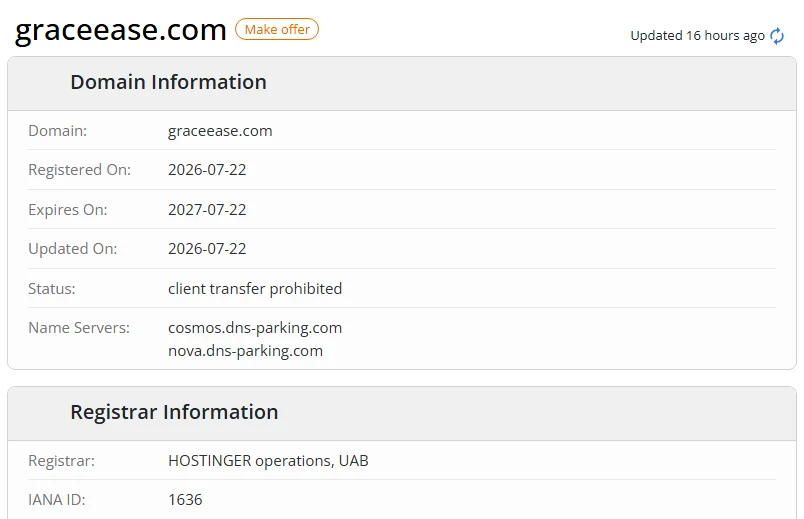The width and height of the screenshot is (804, 519).
Task: Select the Registered On date 2026-07-22
Action: [x=207, y=170]
